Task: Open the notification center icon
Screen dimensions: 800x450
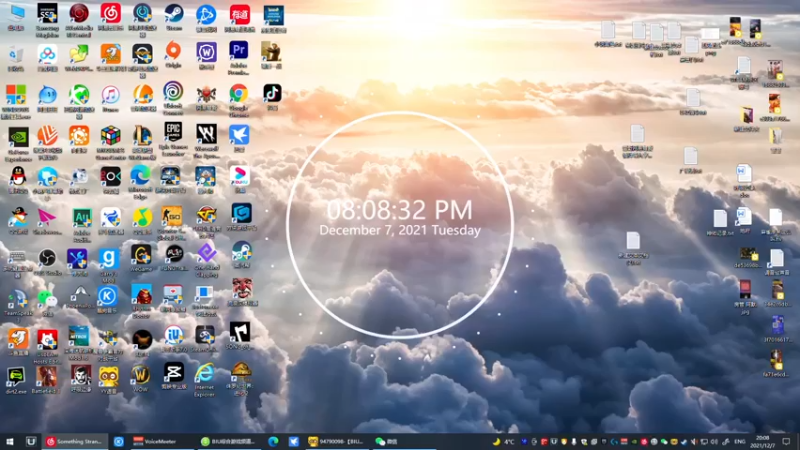Action: coord(786,442)
